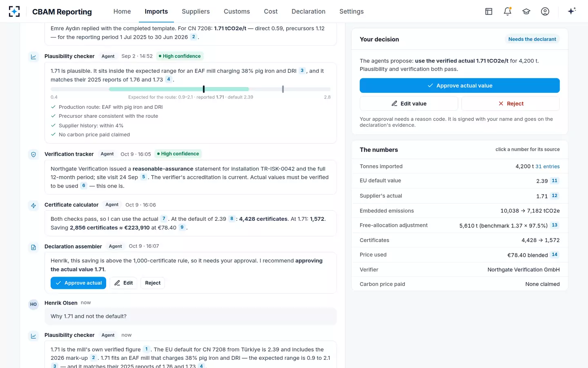Reject the proposal in the Your decision panel
This screenshot has width=588, height=368.
[510, 103]
